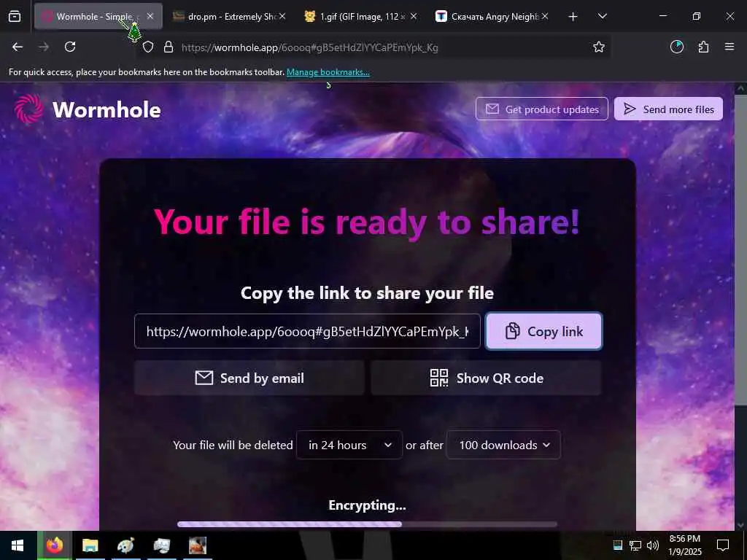
Task: Open the Manage bookmarks link
Action: click(x=328, y=72)
